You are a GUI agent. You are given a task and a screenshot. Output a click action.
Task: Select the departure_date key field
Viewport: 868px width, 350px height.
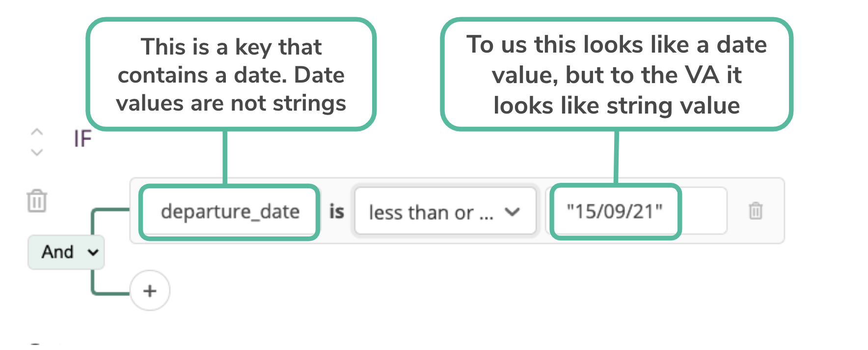click(x=230, y=212)
